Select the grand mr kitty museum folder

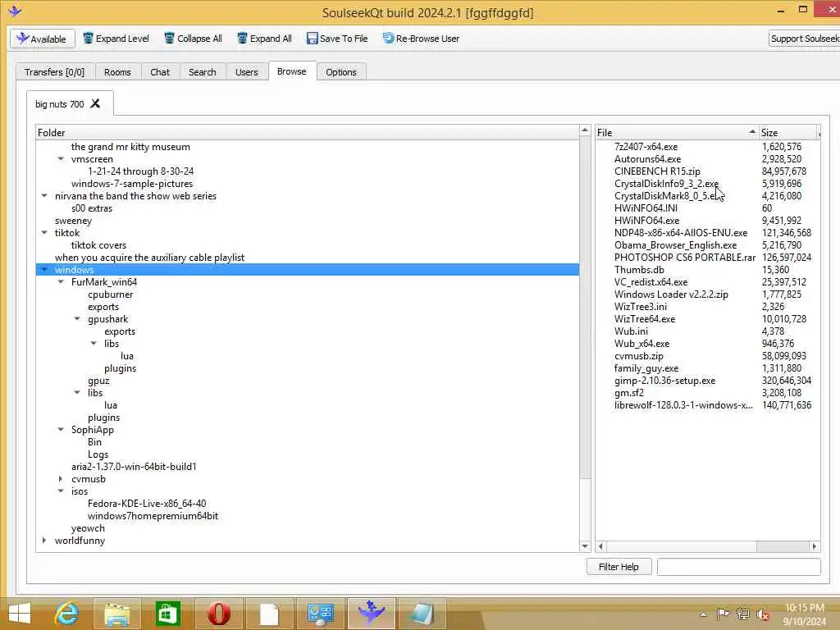(x=130, y=147)
